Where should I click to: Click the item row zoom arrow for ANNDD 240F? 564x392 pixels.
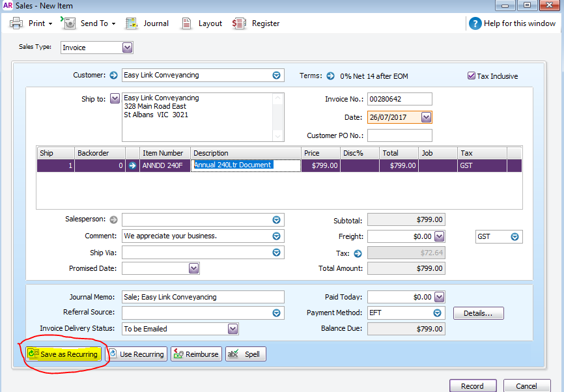tap(132, 165)
